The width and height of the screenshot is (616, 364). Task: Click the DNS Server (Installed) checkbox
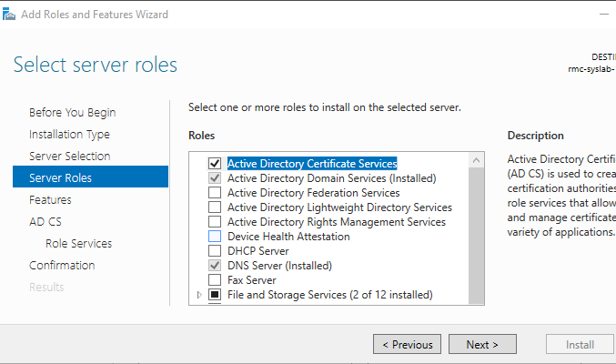[215, 266]
